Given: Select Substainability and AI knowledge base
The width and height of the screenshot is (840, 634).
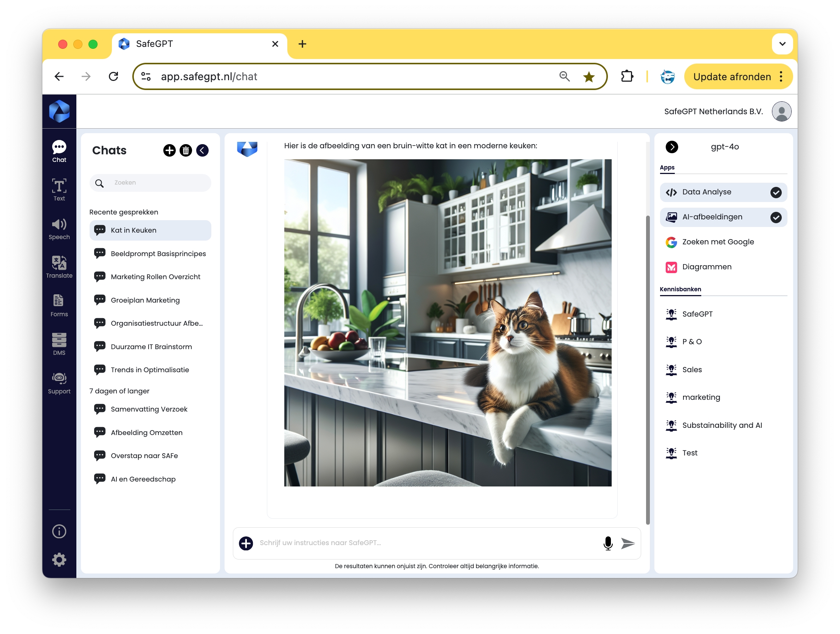Looking at the screenshot, I should tap(724, 425).
